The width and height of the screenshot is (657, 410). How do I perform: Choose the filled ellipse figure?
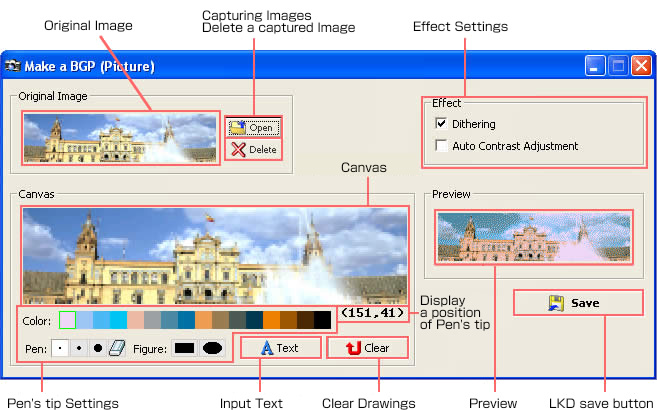pyautogui.click(x=212, y=349)
